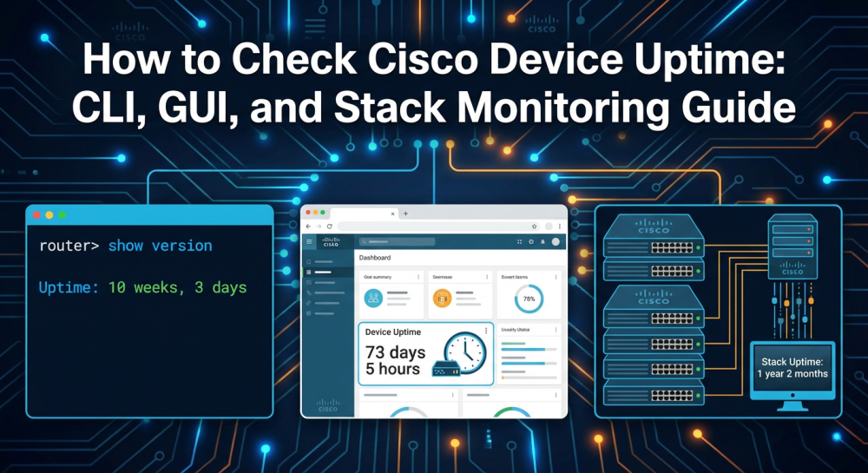Image resolution: width=868 pixels, height=473 pixels.
Task: Select the home icon in the sidebar
Action: [x=309, y=262]
